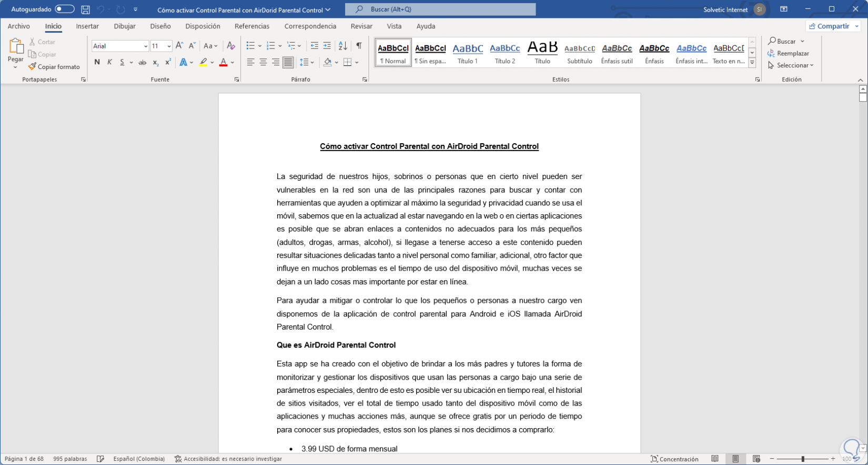The width and height of the screenshot is (868, 465).
Task: Click the Cortar scissors command
Action: click(x=42, y=42)
